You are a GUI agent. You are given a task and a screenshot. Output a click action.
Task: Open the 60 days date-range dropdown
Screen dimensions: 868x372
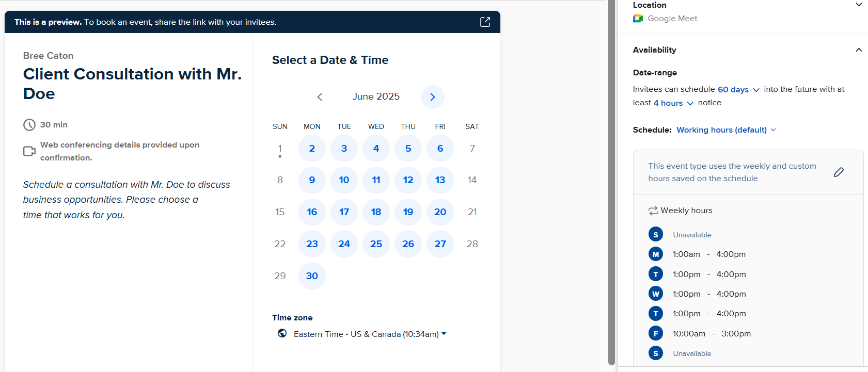(738, 90)
